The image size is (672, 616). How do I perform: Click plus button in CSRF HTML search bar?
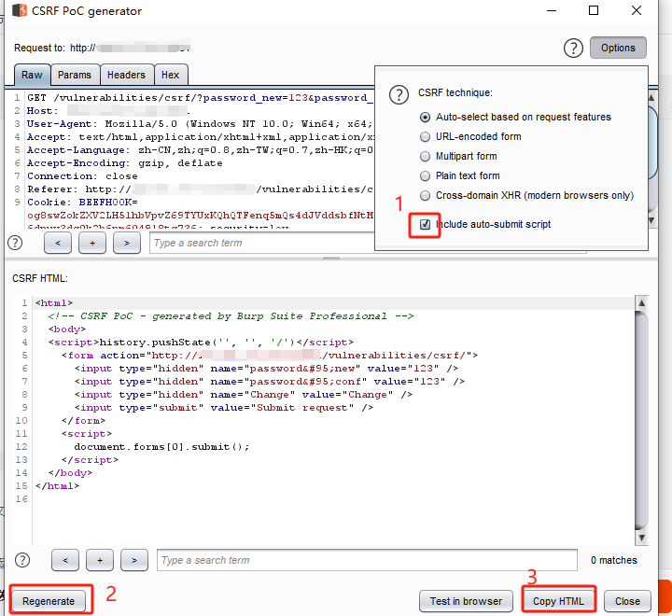pos(100,560)
